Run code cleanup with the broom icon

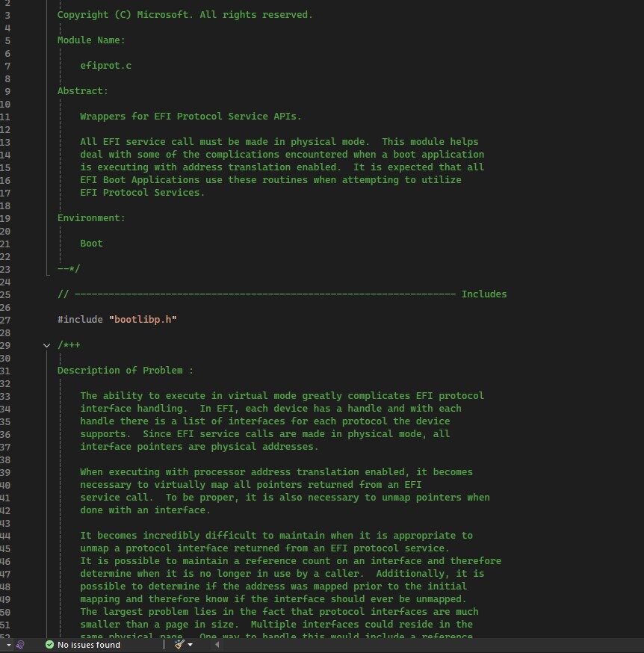click(179, 645)
